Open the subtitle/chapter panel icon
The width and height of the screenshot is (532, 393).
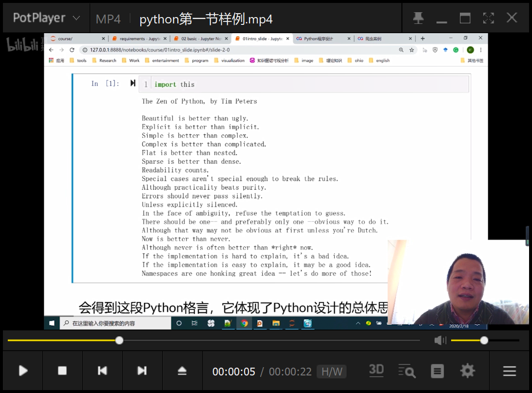pyautogui.click(x=437, y=371)
